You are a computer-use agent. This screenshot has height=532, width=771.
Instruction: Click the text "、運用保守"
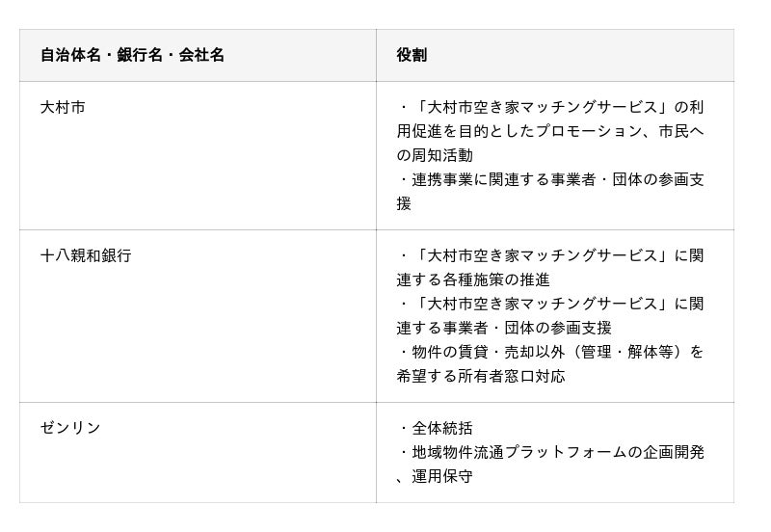435,476
